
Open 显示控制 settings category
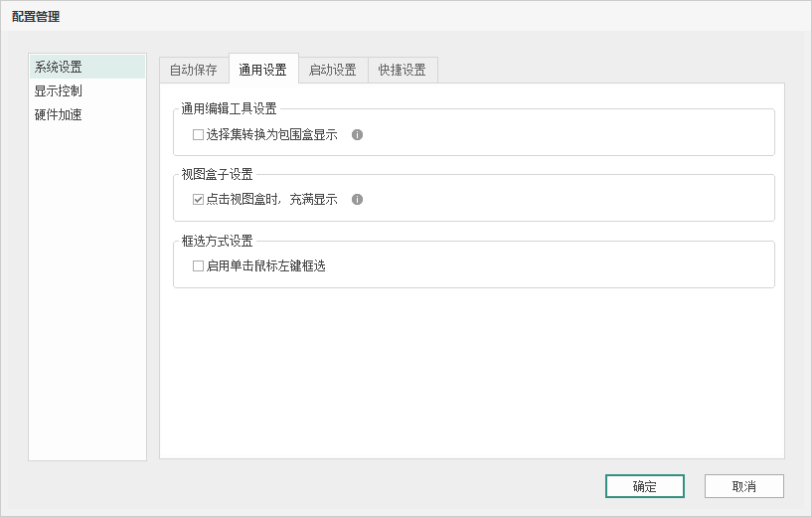click(x=59, y=90)
